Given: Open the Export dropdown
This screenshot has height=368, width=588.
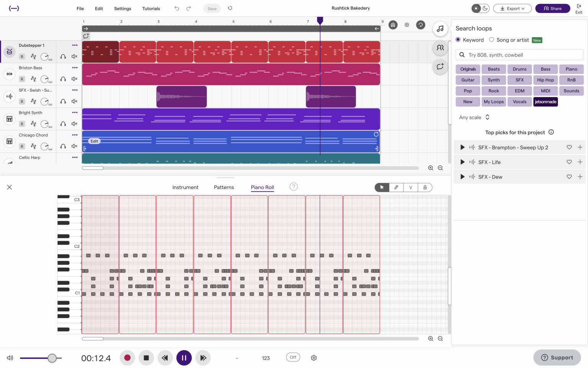Looking at the screenshot, I should [x=512, y=8].
